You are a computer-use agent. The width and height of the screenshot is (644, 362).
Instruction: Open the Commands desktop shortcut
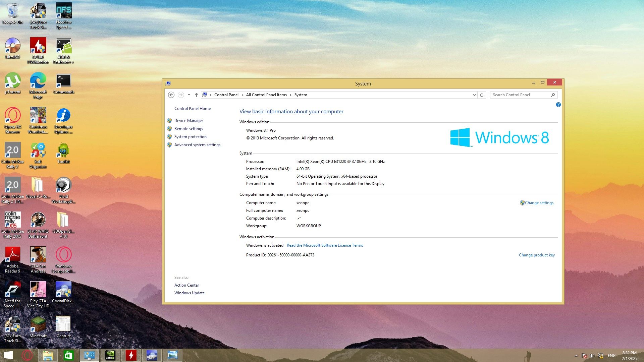click(x=63, y=83)
